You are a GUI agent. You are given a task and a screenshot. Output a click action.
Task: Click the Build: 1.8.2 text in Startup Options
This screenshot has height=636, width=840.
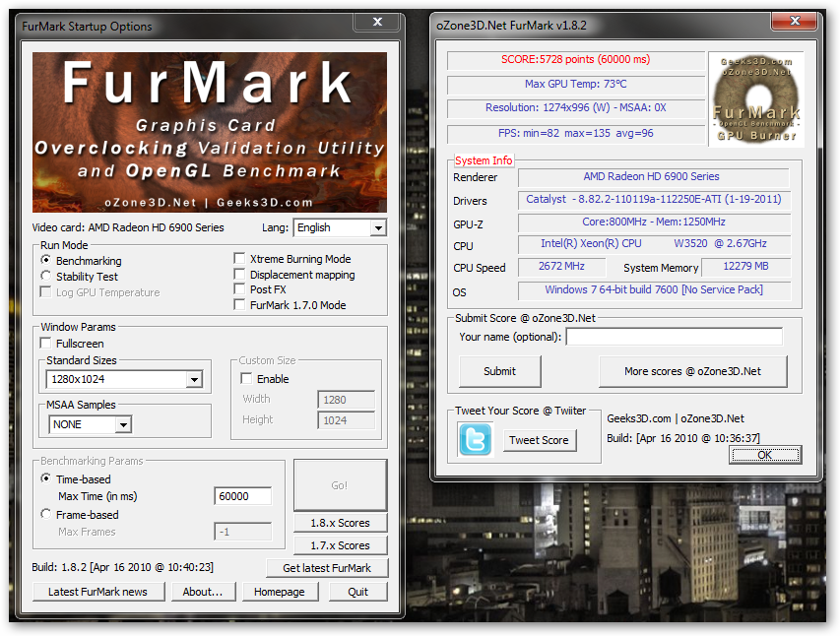[x=123, y=567]
